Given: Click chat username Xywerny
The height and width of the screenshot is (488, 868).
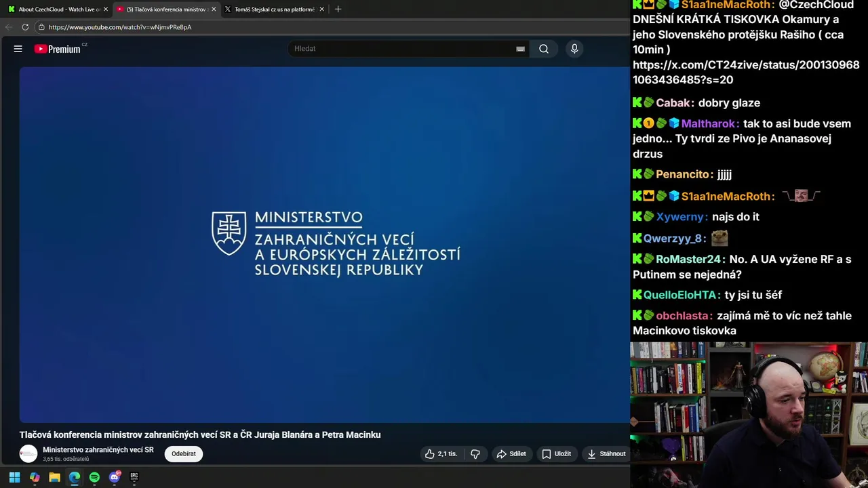Looking at the screenshot, I should pos(679,217).
